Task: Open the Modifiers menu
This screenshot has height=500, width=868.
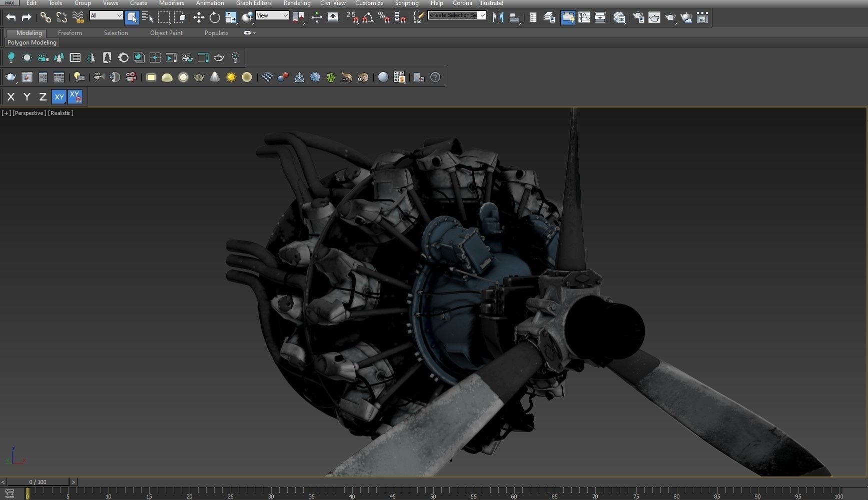Action: pos(172,3)
